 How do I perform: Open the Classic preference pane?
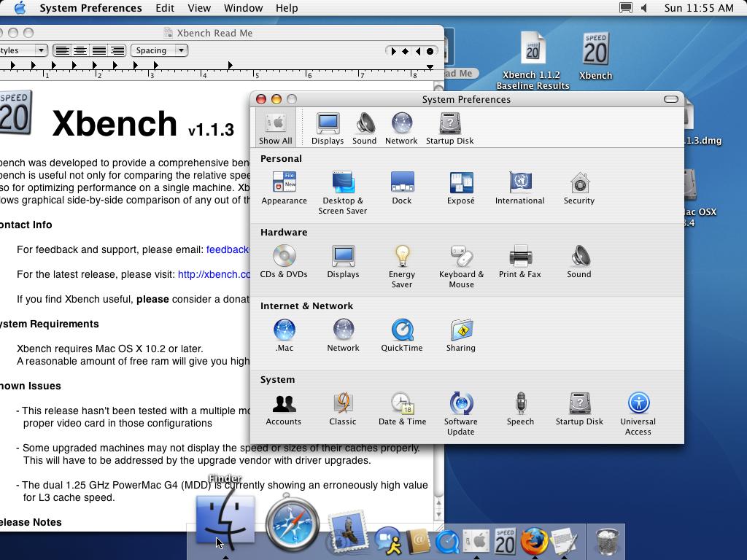point(343,409)
